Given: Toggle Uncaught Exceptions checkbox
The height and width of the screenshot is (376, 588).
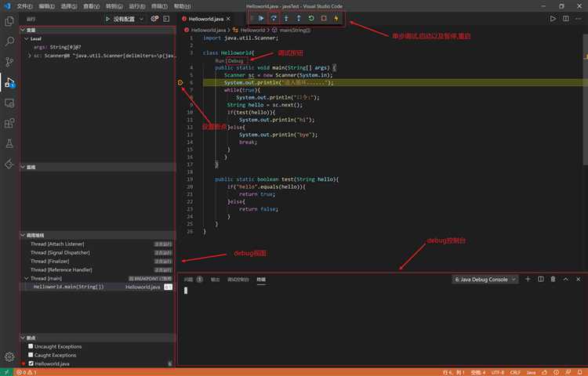Looking at the screenshot, I should 31,346.
